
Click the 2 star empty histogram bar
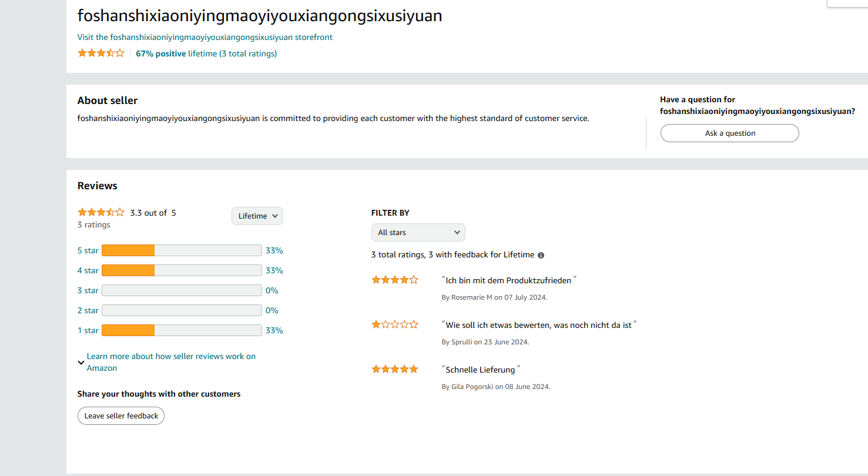pyautogui.click(x=182, y=311)
